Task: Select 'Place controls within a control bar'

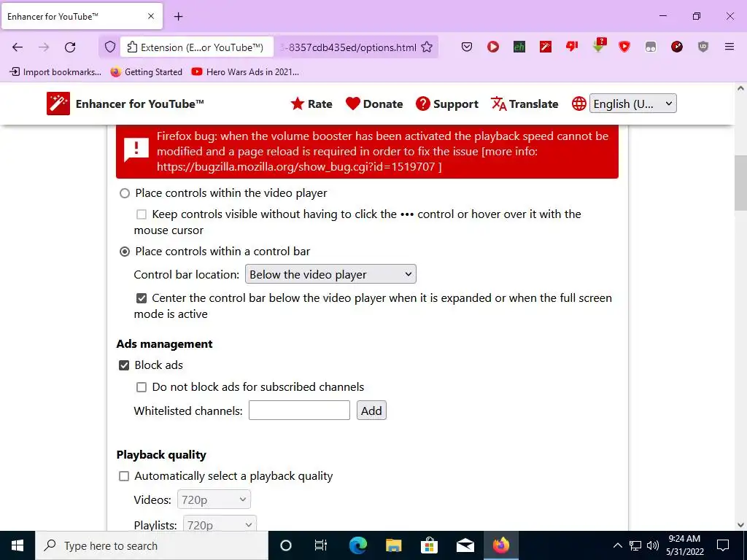Action: pos(124,252)
